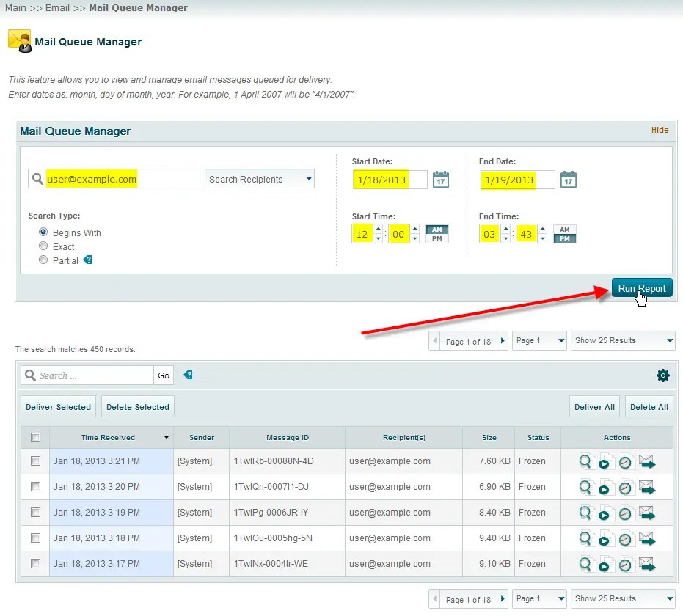Run the mail queue report
Image resolution: width=683 pixels, height=616 pixels.
click(x=642, y=287)
